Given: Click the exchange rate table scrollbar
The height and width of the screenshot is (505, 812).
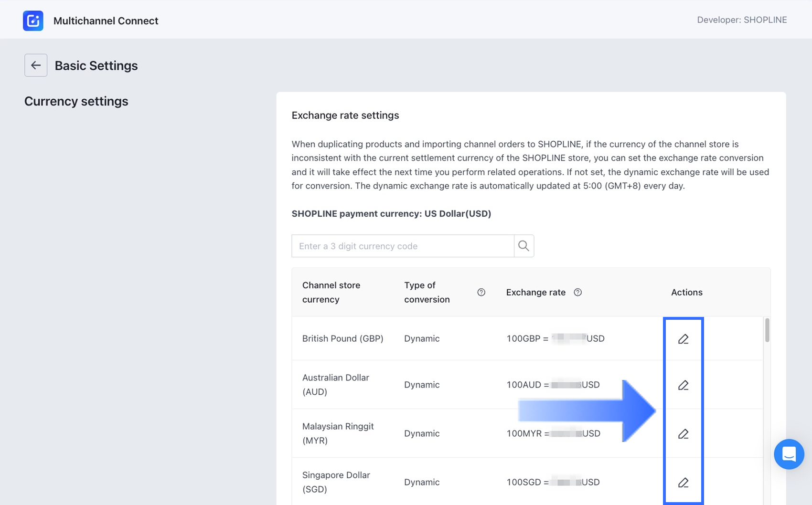Looking at the screenshot, I should [x=767, y=330].
